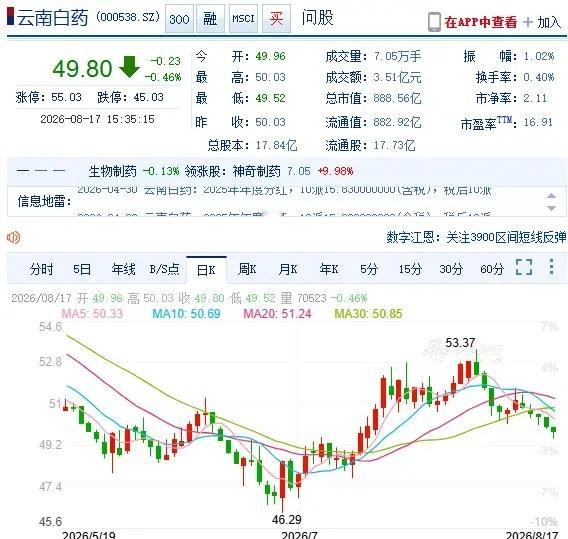Click the 融 margin trading badge
Viewport: 568px width, 539px height.
click(x=210, y=18)
